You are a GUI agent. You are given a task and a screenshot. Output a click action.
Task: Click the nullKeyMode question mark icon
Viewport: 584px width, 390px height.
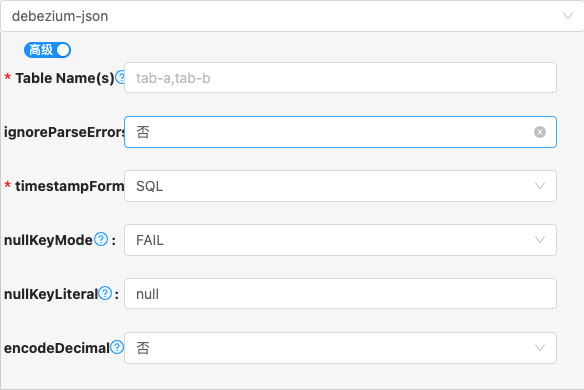(101, 240)
